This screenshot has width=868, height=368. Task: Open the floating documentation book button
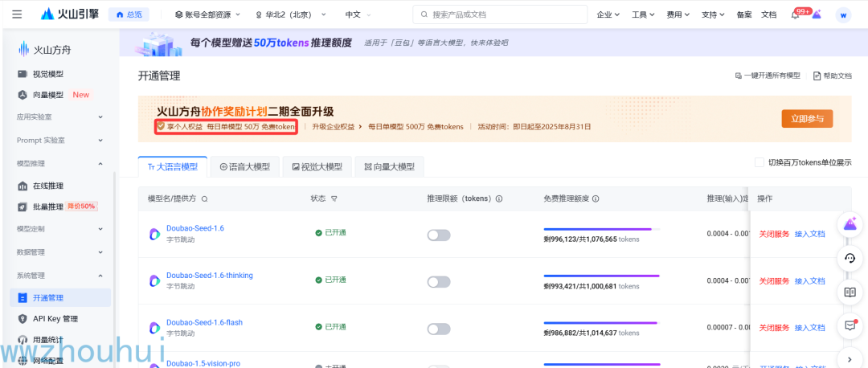coord(850,292)
